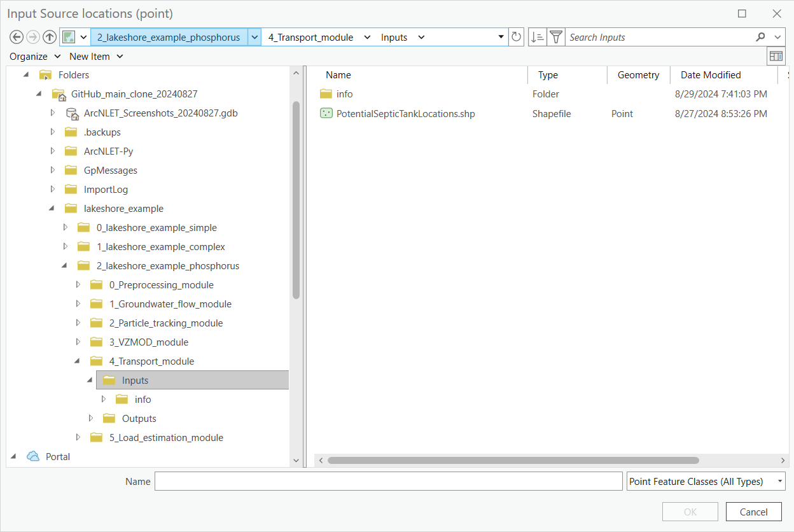
Task: Go up one folder level
Action: coord(49,37)
